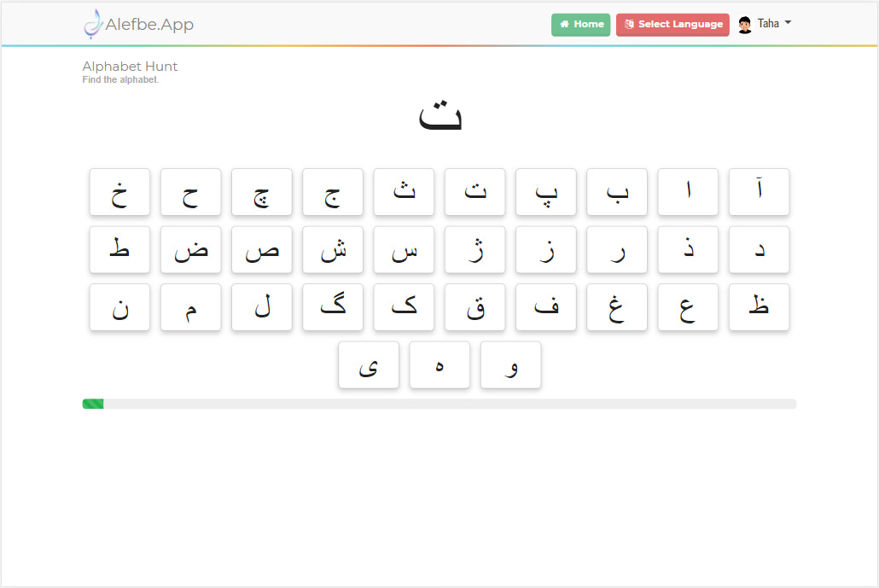Screen dimensions: 879x588
Task: Choose the letter آ tile
Action: pyautogui.click(x=759, y=192)
